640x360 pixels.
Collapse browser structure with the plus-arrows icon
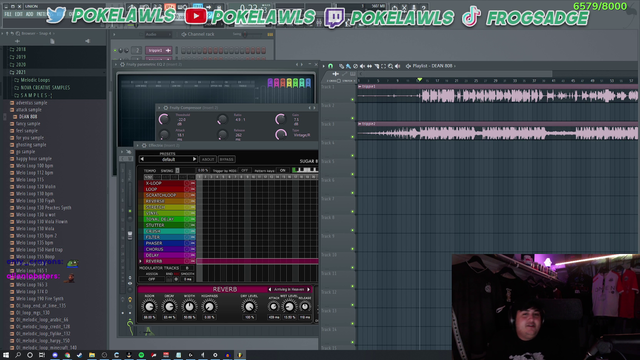pos(17,41)
